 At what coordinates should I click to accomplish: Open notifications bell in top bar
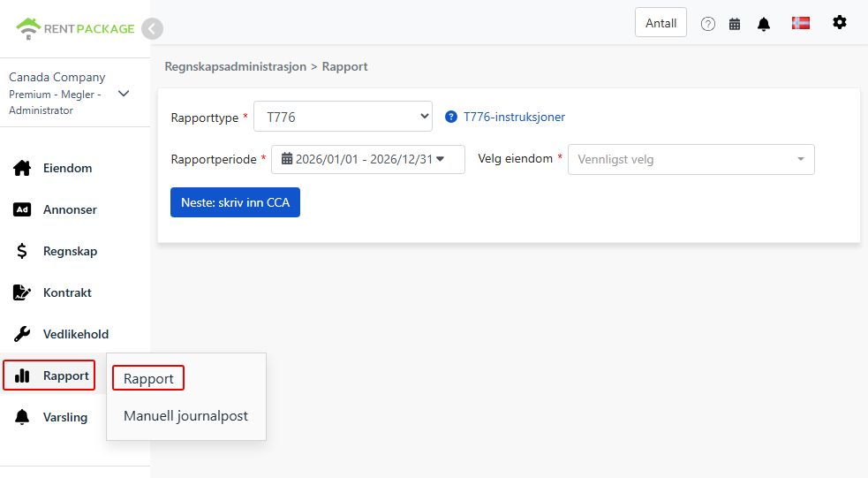tap(764, 24)
